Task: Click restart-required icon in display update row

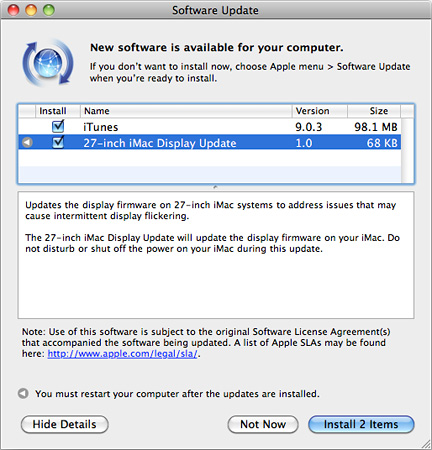Action: (x=27, y=143)
